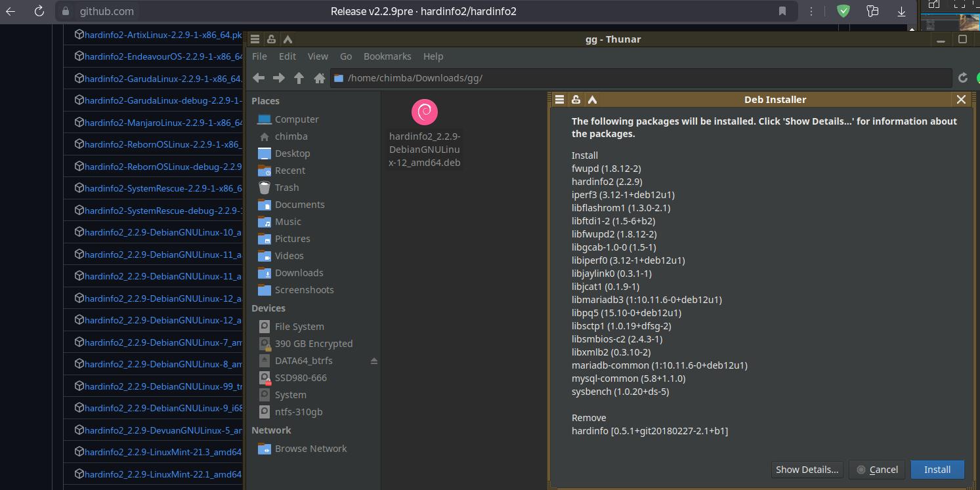Image resolution: width=980 pixels, height=490 pixels.
Task: Open the Thunar window menu icon in title bar
Action: 255,39
